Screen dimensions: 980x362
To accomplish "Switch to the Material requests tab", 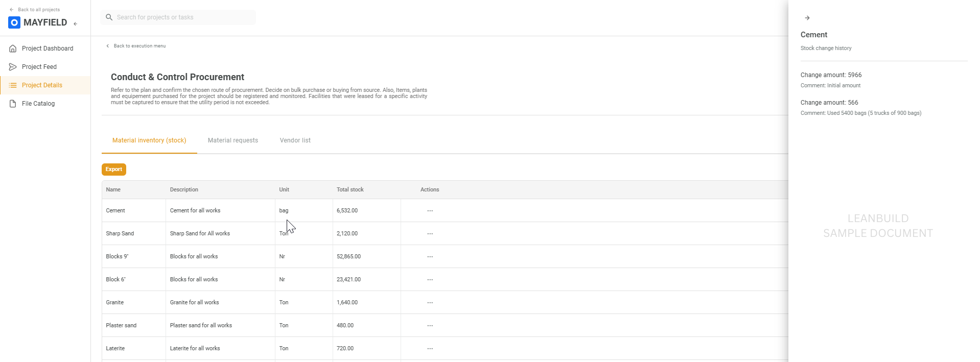I will pyautogui.click(x=232, y=140).
